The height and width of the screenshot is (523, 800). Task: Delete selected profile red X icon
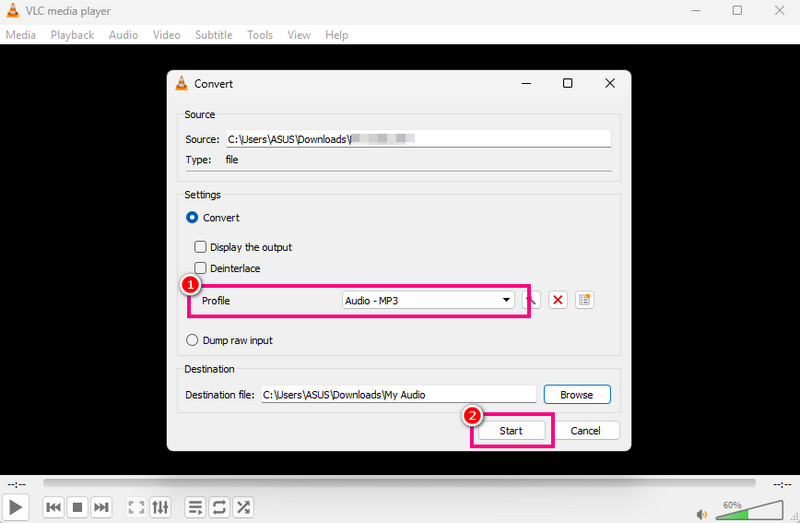pos(558,300)
